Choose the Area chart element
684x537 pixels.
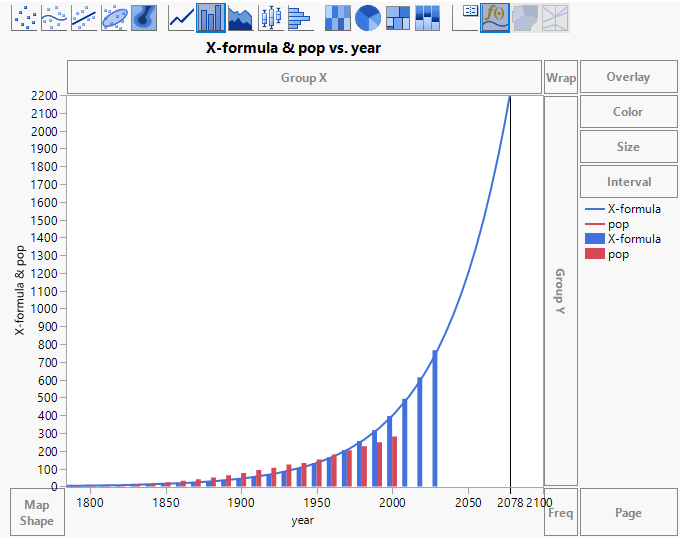point(240,17)
